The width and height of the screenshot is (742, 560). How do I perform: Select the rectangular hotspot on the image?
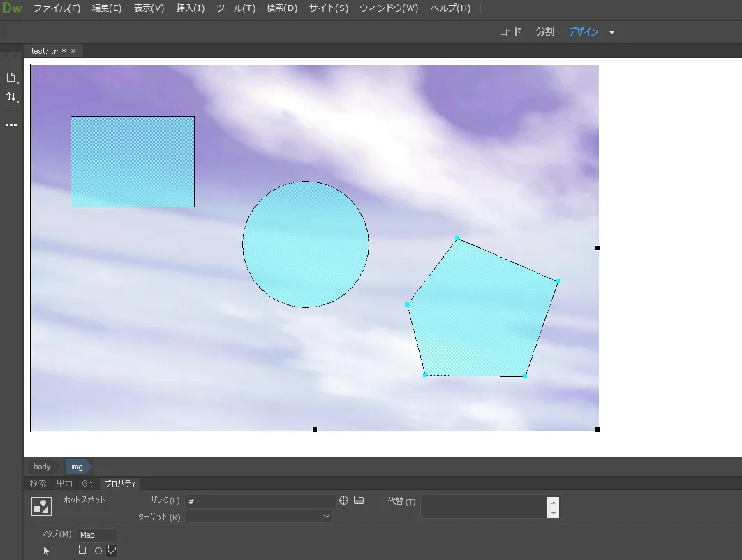coord(133,161)
